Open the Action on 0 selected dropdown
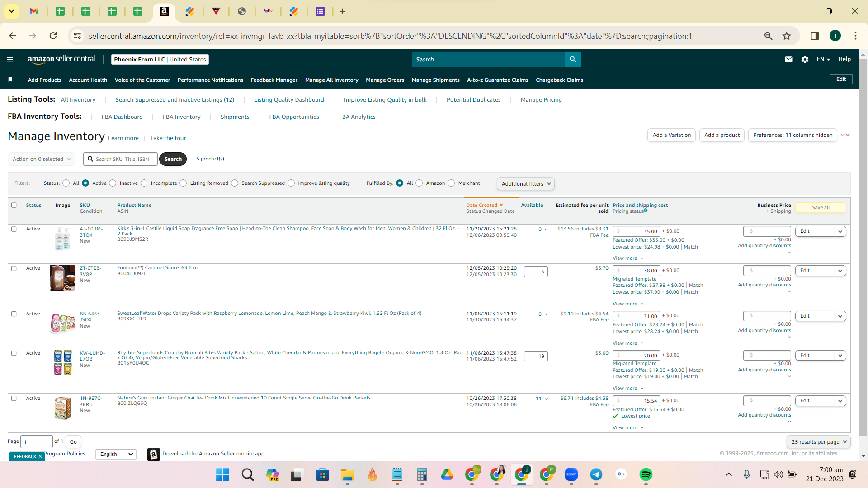Viewport: 868px width, 488px height. 41,159
